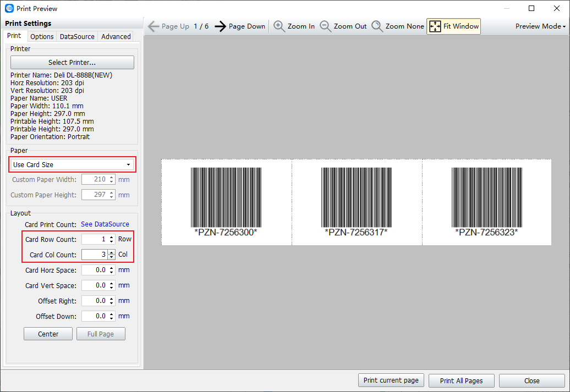This screenshot has width=570, height=392.
Task: Click the Page Up arrow icon
Action: coord(154,26)
